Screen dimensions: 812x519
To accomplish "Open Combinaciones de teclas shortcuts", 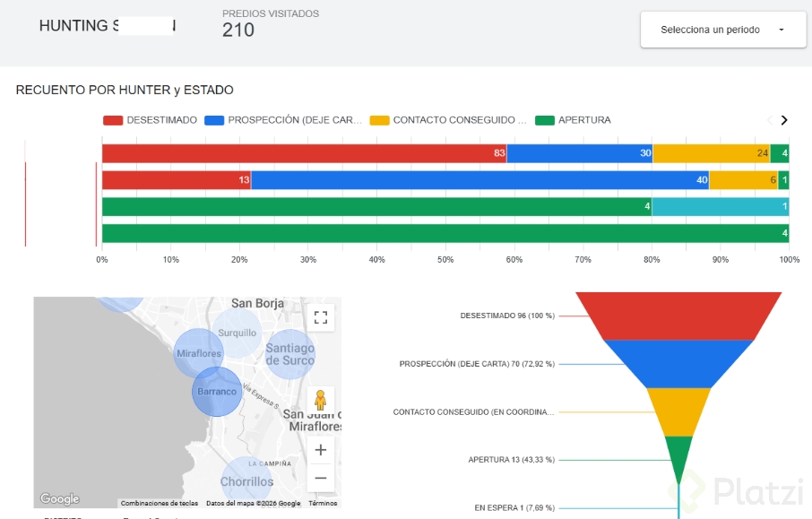I will pos(159,503).
